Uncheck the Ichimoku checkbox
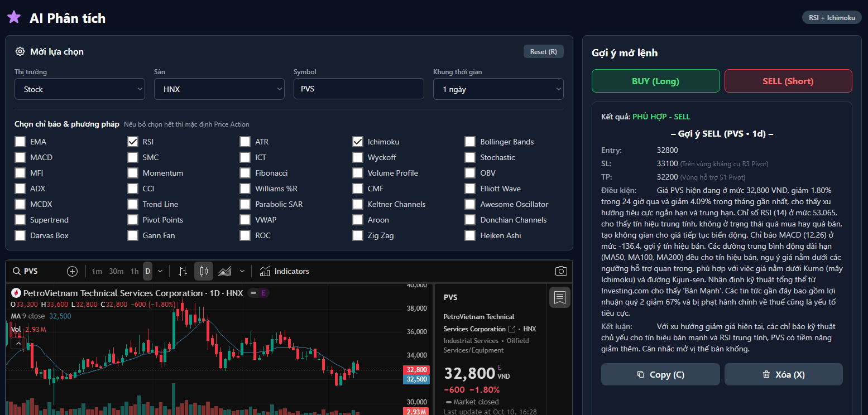Screen dimensions: 868x415 [x=358, y=142]
